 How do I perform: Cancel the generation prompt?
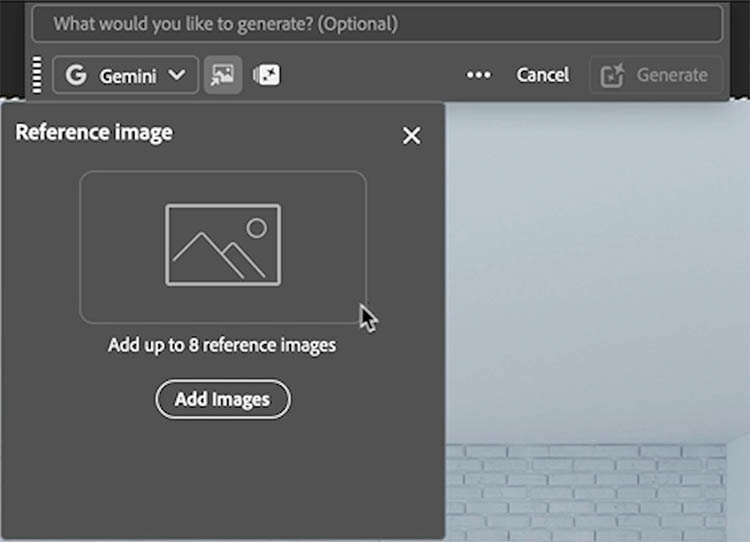[542, 75]
